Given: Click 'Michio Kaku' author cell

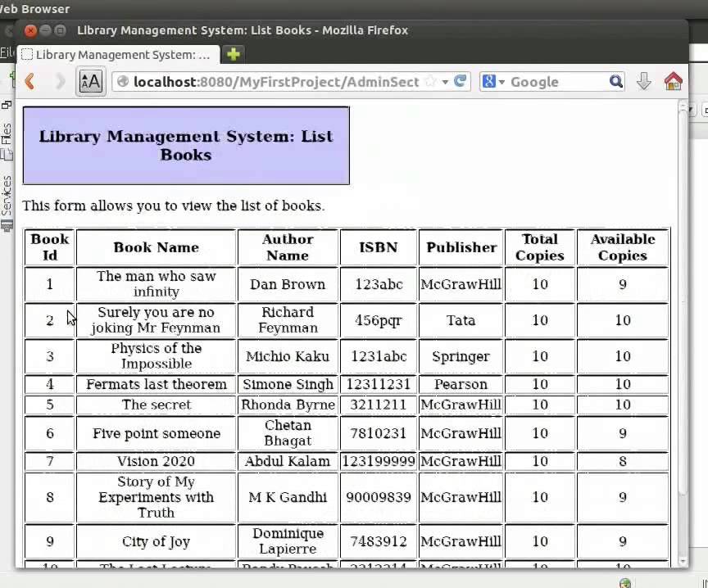Looking at the screenshot, I should click(x=288, y=356).
